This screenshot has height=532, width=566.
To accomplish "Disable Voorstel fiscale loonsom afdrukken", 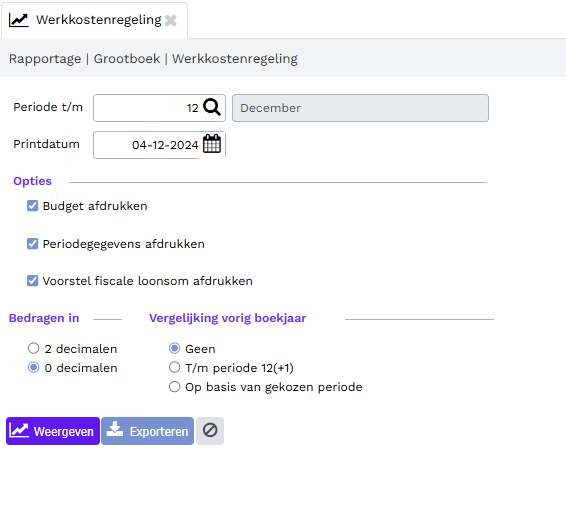I will (32, 281).
